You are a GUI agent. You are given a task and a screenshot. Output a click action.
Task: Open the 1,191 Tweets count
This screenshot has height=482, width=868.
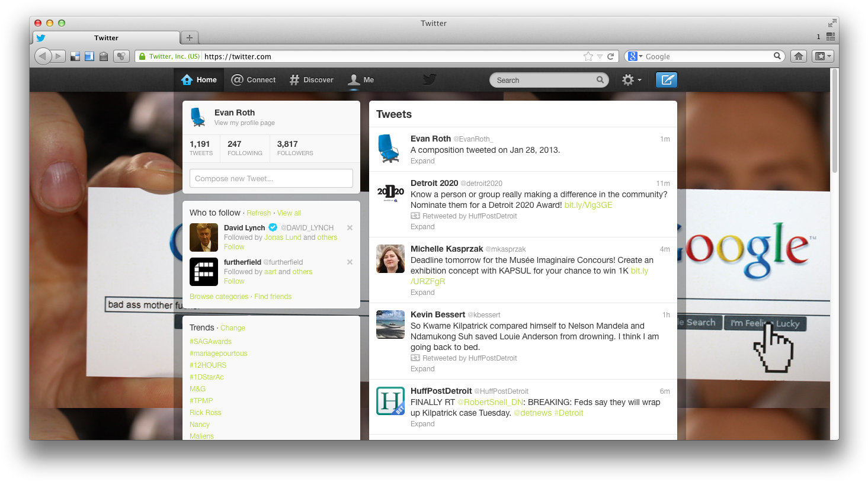click(201, 148)
